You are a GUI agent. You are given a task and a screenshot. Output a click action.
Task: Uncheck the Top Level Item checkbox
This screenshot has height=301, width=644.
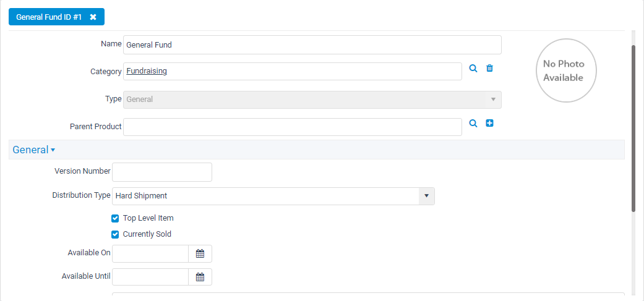pos(116,219)
